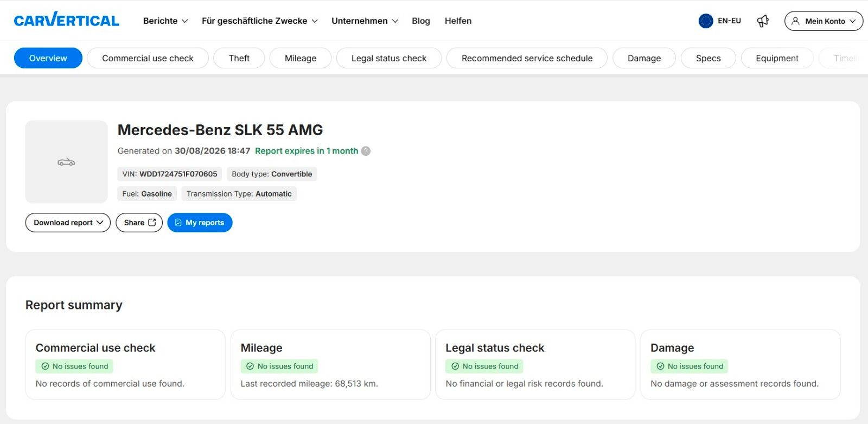
Task: Click the Mercedes-Benz SLK 55 AMG title
Action: click(x=220, y=130)
